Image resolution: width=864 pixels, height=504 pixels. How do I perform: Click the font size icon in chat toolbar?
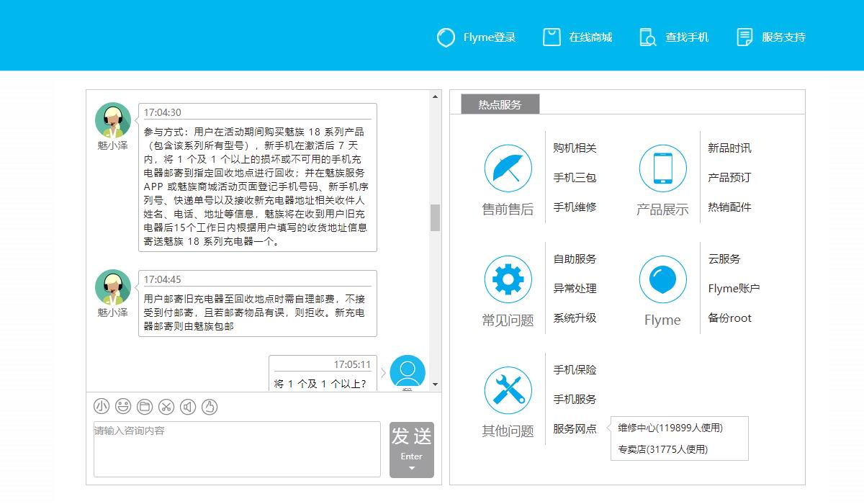coord(102,407)
